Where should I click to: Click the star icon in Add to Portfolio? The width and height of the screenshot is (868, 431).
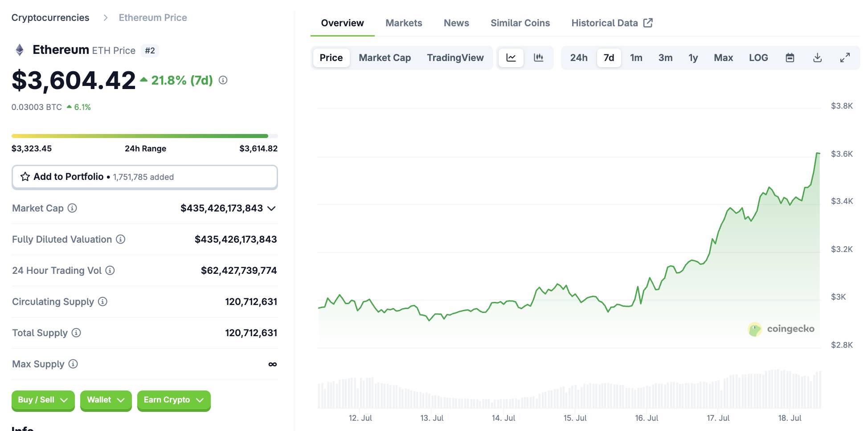(x=25, y=177)
